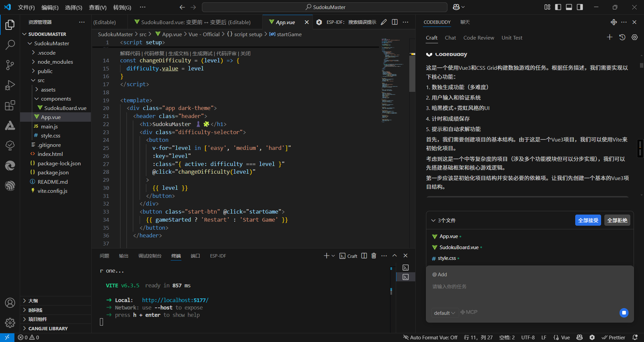Open the default model dropdown

tap(444, 313)
